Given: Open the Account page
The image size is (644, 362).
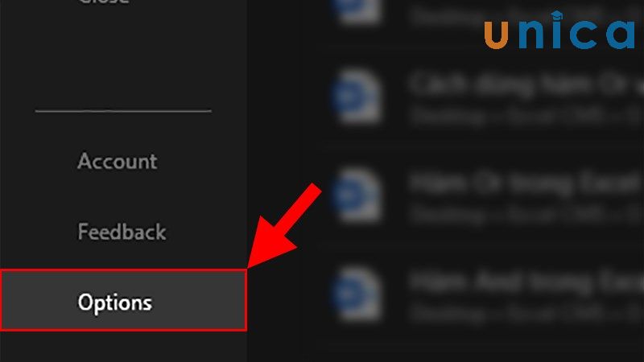Looking at the screenshot, I should pos(117,161).
